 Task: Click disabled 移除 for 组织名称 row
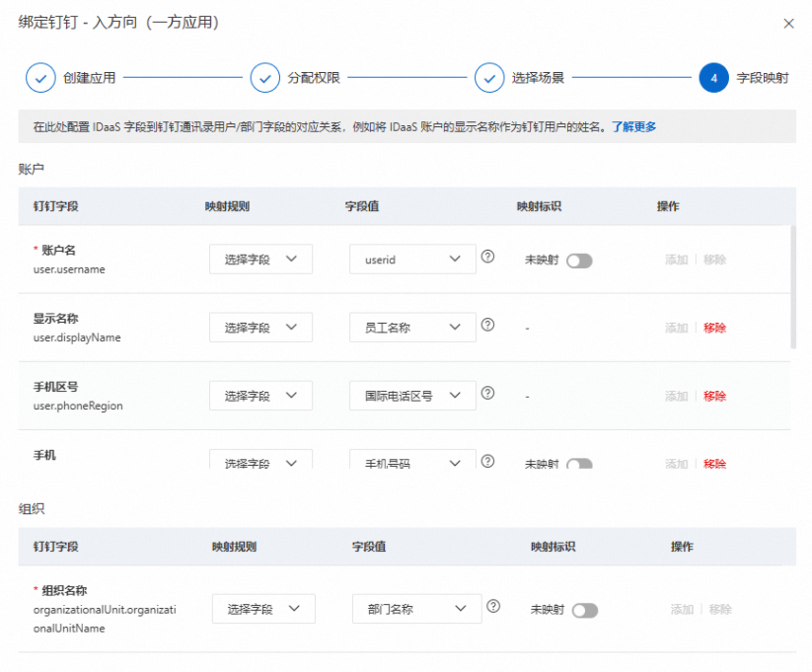tap(720, 609)
